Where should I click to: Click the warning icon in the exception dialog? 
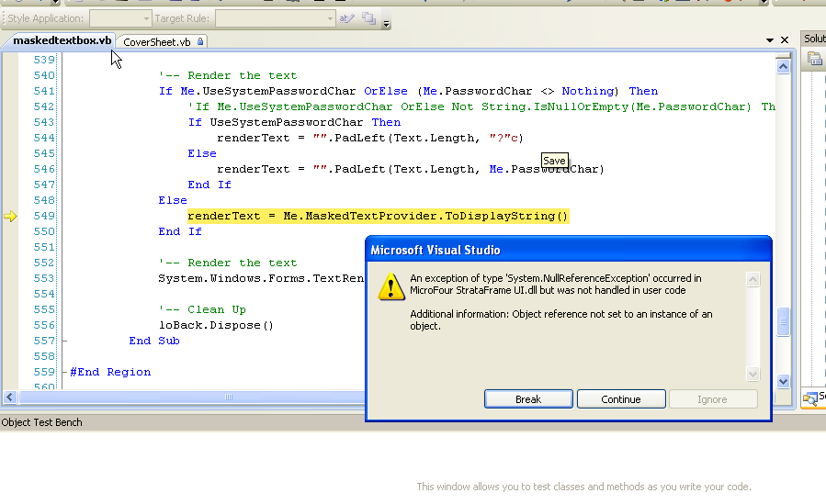click(392, 286)
